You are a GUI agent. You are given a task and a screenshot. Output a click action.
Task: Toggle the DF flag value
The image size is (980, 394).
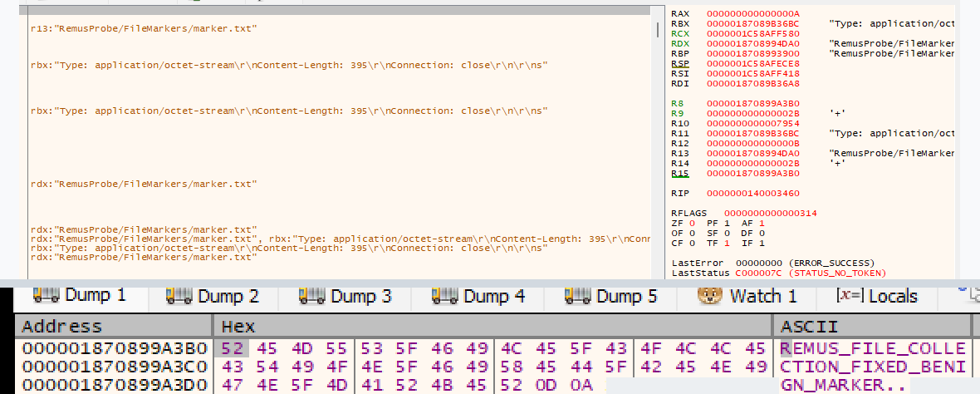pos(762,234)
